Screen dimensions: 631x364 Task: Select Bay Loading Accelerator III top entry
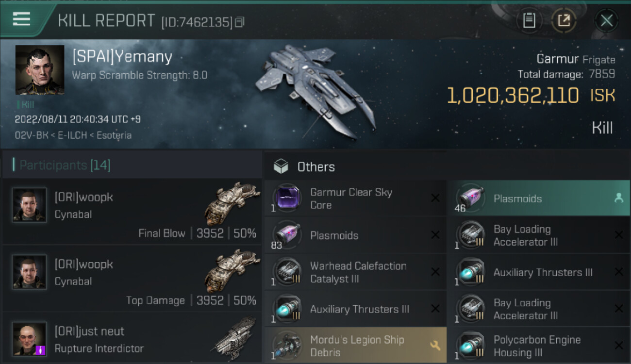539,235
